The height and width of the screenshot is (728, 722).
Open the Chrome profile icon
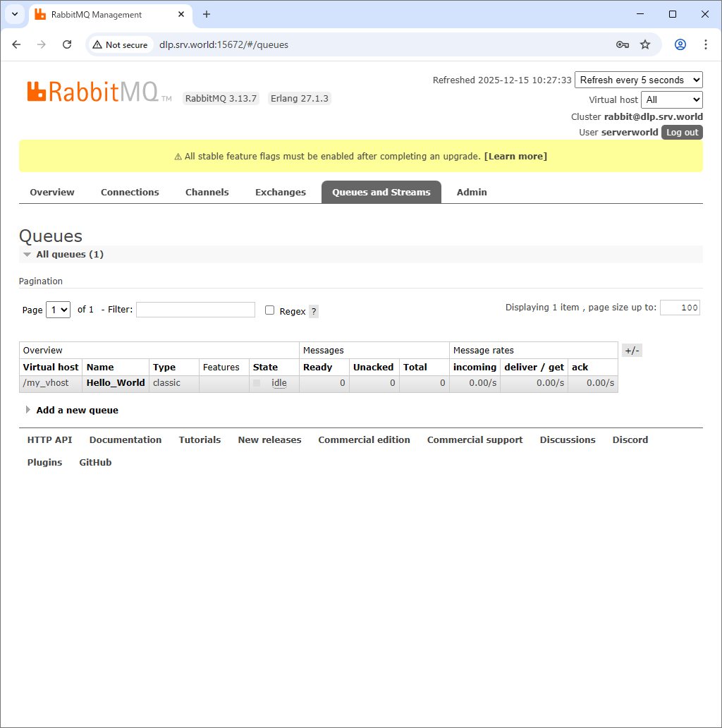(x=680, y=44)
